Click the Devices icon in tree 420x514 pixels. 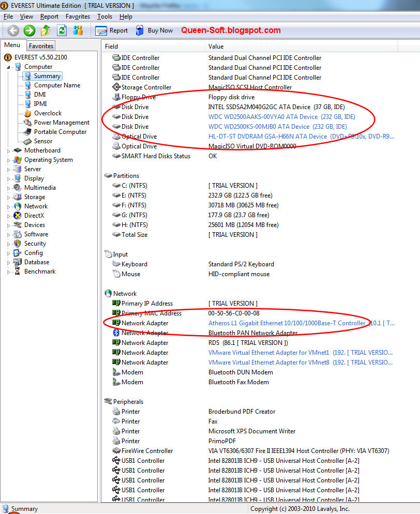(x=18, y=225)
